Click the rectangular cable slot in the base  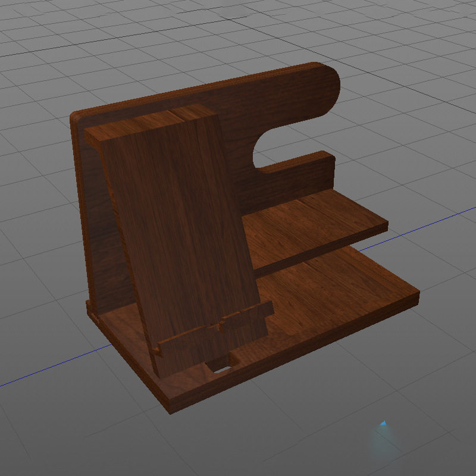point(221,369)
